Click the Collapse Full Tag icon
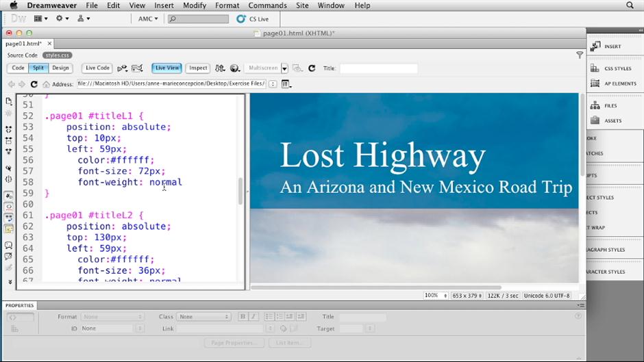644x362 pixels. click(9, 129)
